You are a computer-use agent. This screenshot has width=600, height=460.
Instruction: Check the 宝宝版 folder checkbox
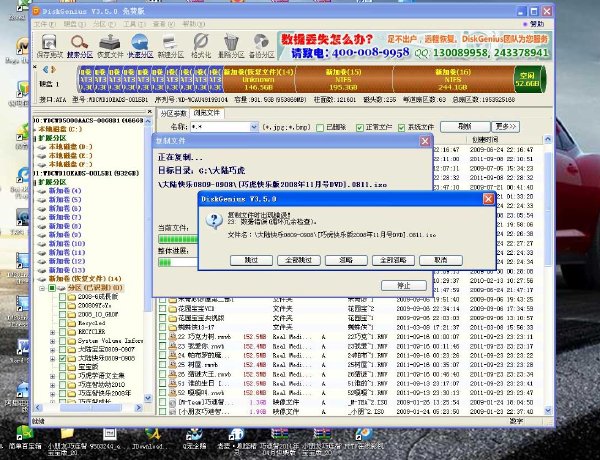pyautogui.click(x=62, y=367)
